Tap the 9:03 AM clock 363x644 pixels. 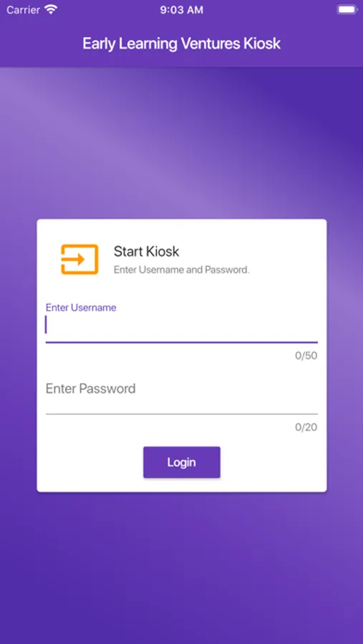coord(182,10)
